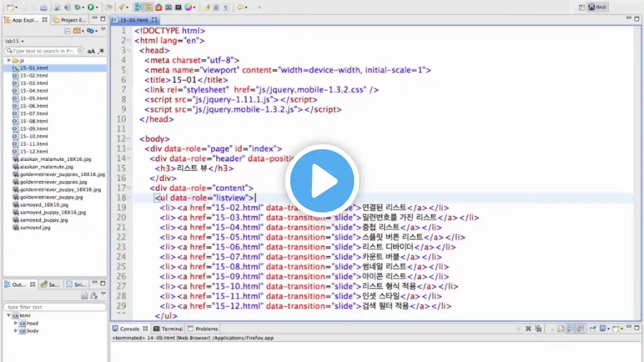Open the 15-01.html editor tab
Screen dimensions: 644x362
click(134, 20)
